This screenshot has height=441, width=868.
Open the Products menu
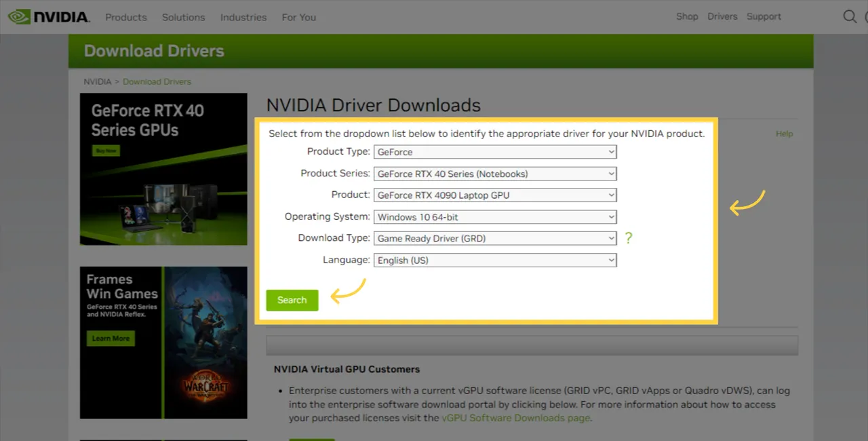coord(126,17)
